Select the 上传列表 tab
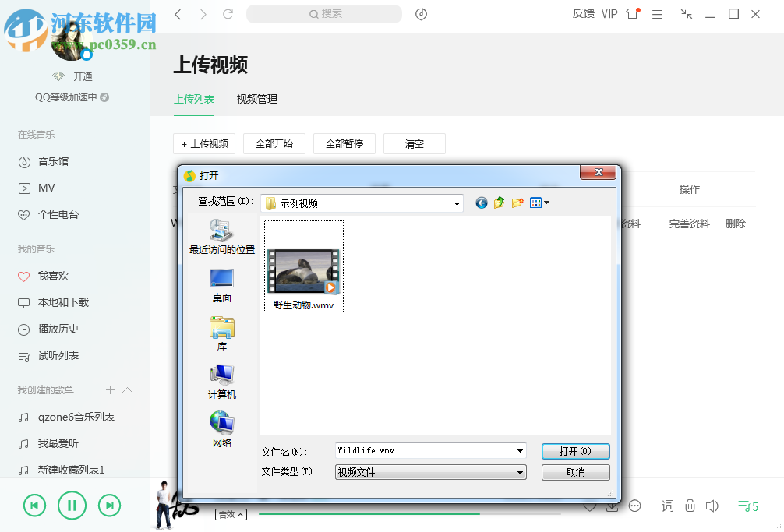This screenshot has width=784, height=532. 193,100
